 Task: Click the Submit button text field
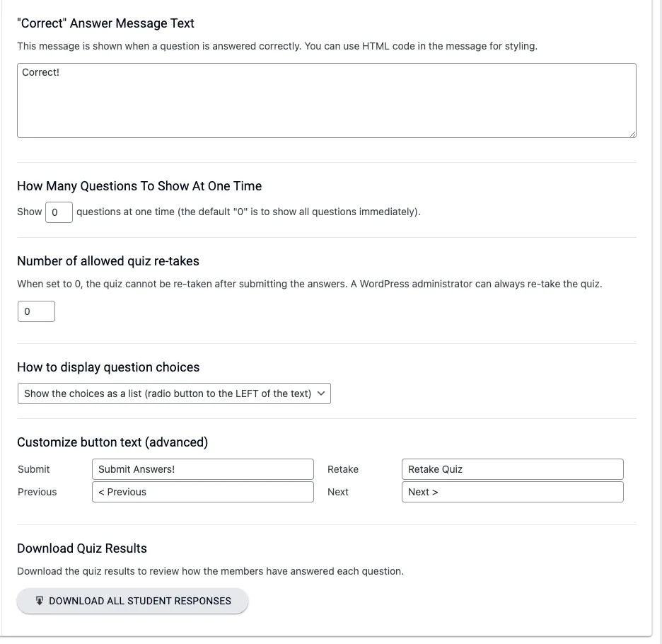coord(202,468)
